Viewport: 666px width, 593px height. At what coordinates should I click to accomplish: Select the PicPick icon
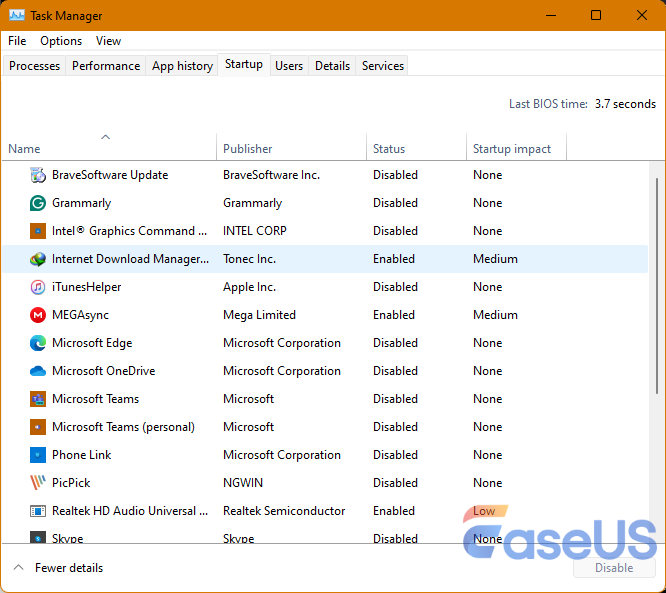tap(38, 483)
